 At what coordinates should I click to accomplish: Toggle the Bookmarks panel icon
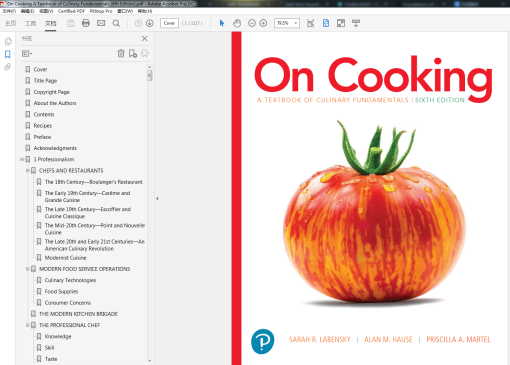[7, 54]
